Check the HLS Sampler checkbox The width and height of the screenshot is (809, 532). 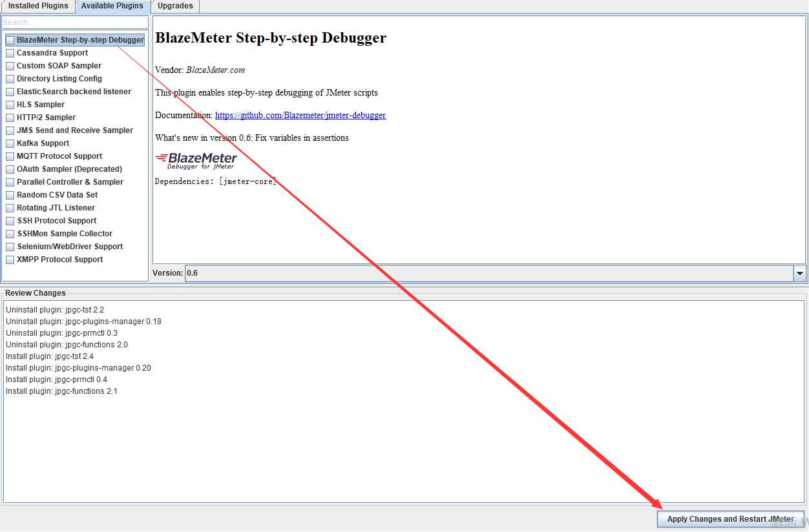(x=10, y=105)
